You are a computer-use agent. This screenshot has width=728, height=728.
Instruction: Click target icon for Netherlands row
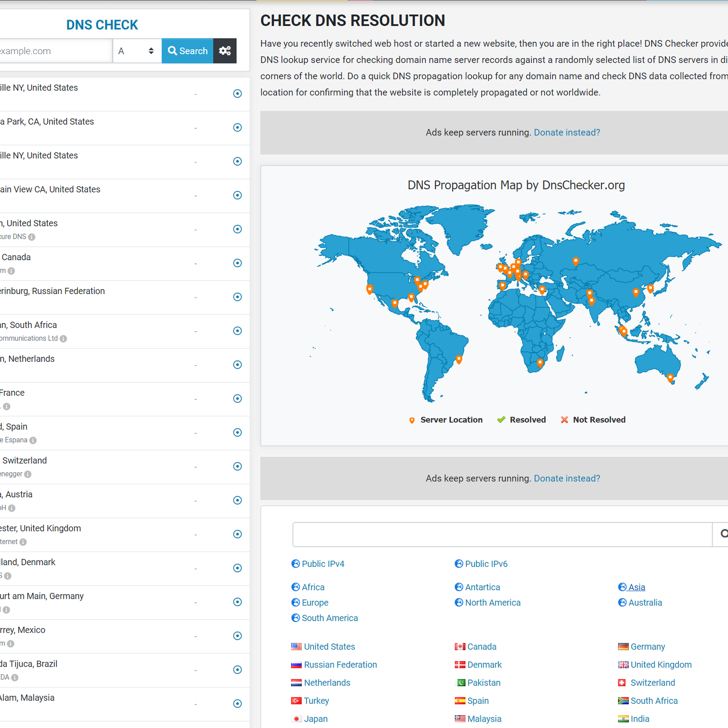tap(238, 364)
